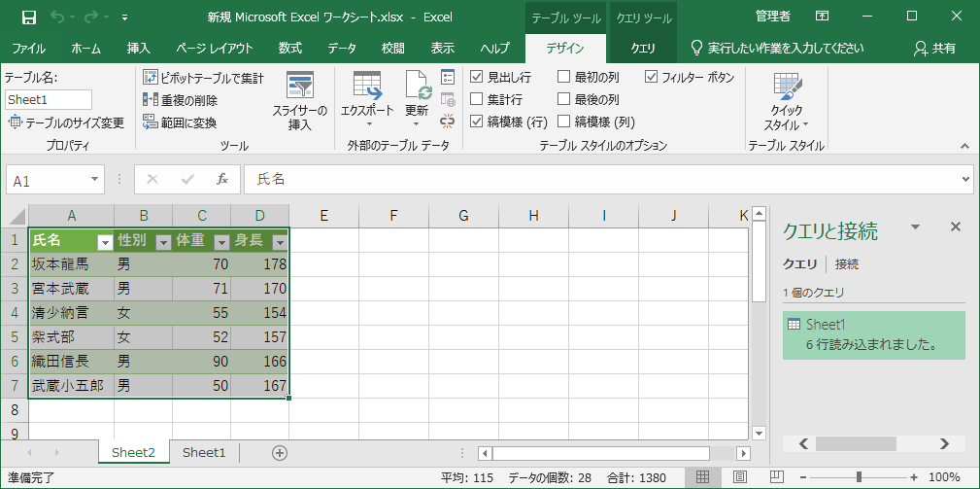Click the Sheet2 worksheet tab
This screenshot has height=489, width=980.
[x=134, y=453]
